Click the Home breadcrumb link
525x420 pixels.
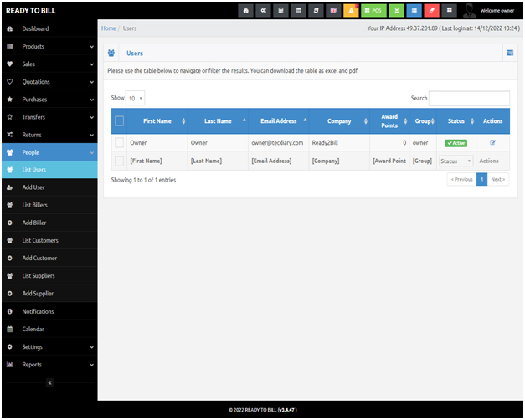click(109, 28)
